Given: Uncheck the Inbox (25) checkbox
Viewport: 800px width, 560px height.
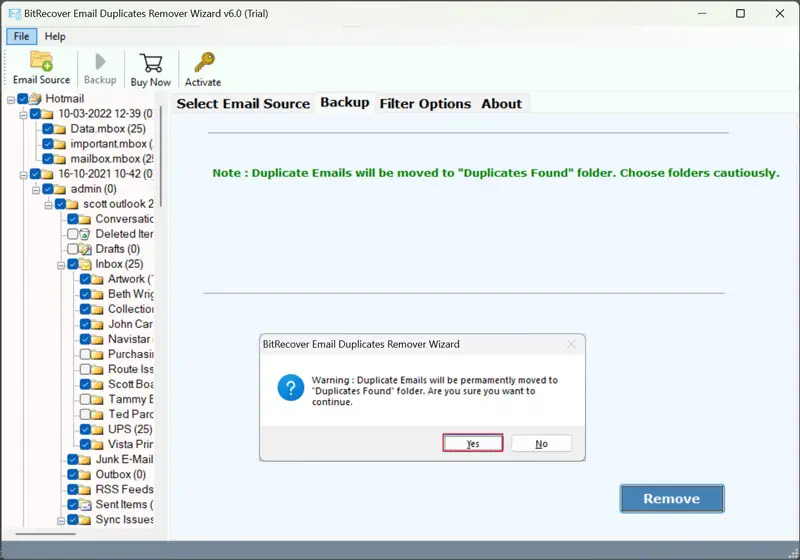Looking at the screenshot, I should [72, 264].
